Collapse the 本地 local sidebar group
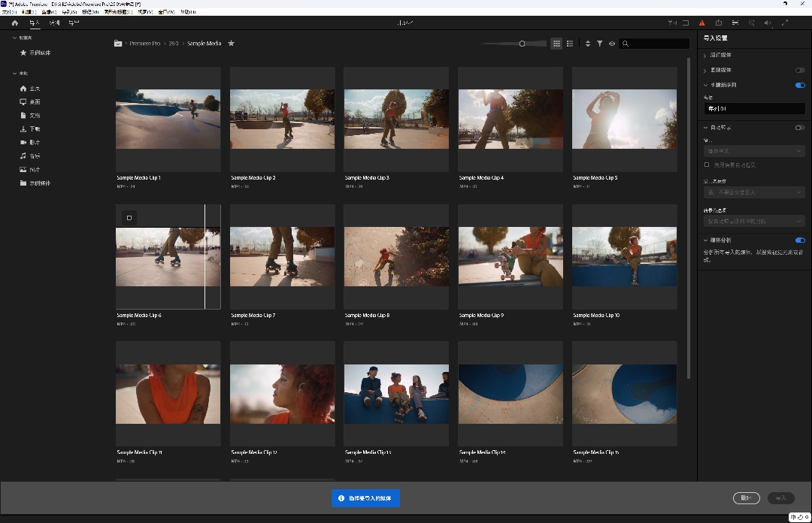This screenshot has width=812, height=523. 14,74
